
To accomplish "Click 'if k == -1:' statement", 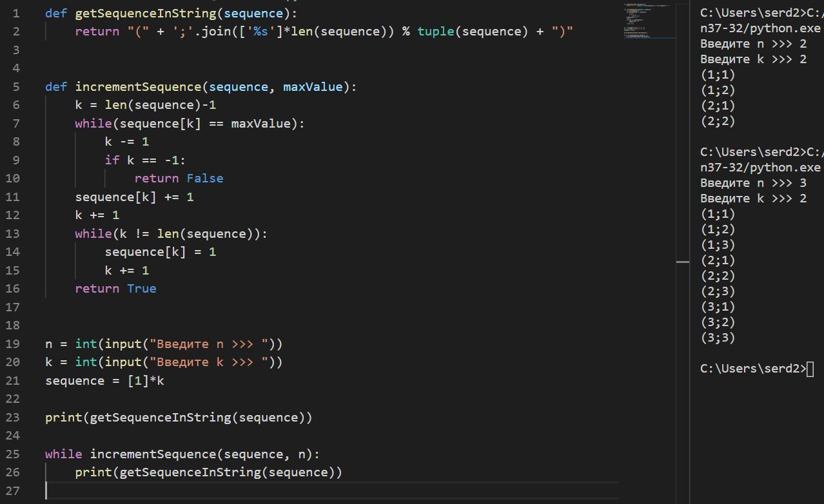I will 146,160.
